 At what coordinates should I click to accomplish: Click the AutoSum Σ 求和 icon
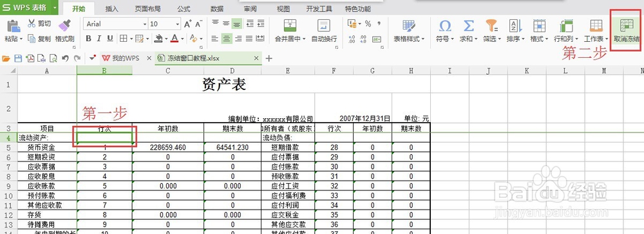coord(468,26)
